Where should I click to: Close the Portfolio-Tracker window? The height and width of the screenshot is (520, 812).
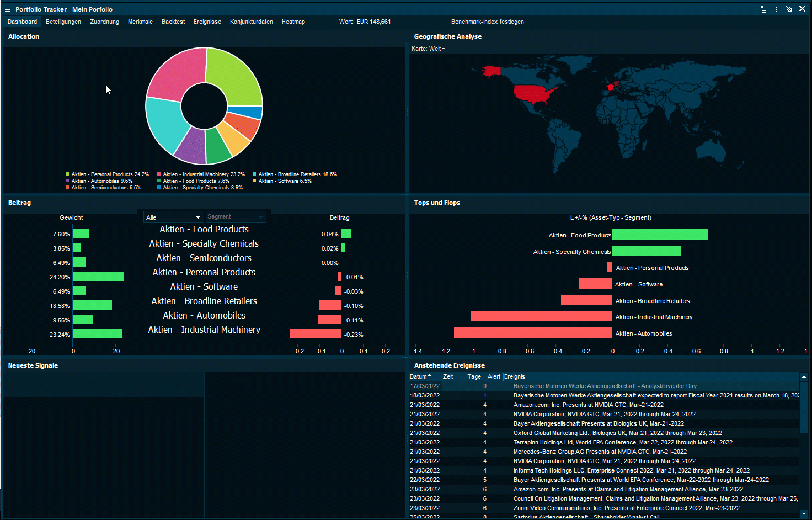click(x=803, y=9)
